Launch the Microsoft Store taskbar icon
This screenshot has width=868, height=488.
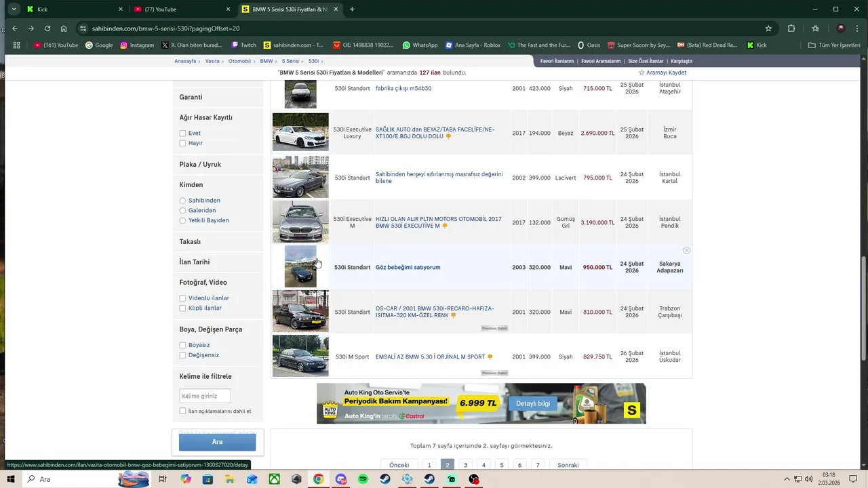[x=208, y=479]
